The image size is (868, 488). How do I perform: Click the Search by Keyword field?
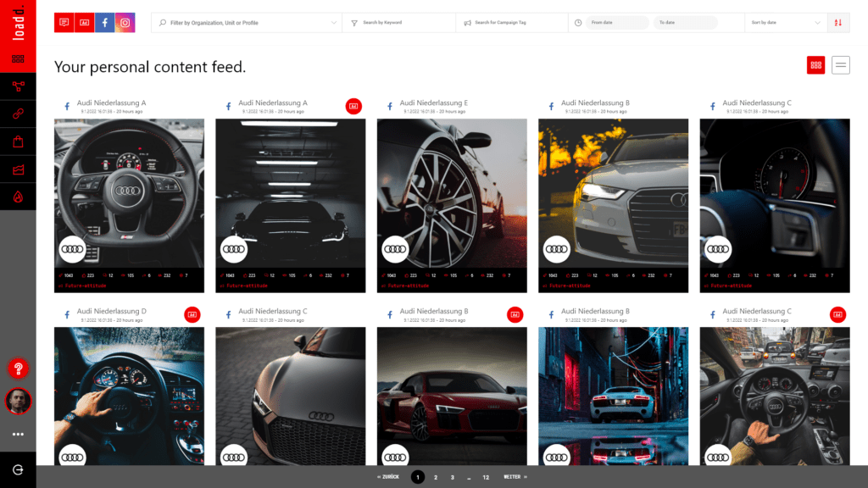pos(399,23)
